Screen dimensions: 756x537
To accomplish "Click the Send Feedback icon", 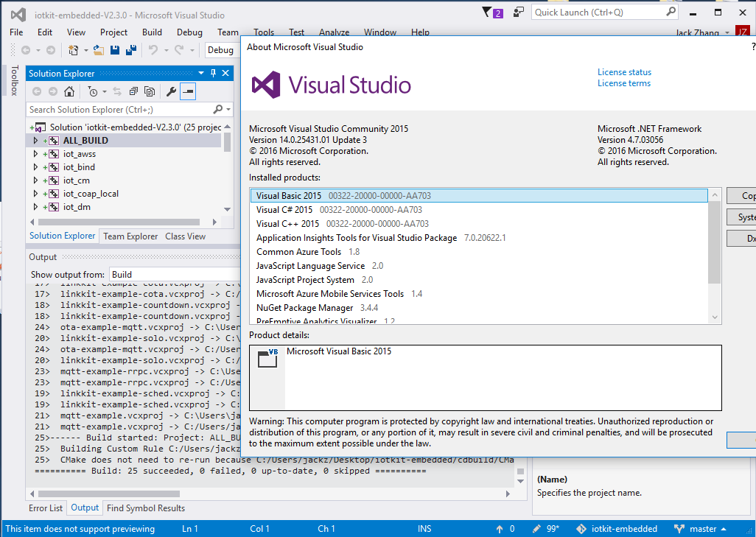I will [518, 12].
